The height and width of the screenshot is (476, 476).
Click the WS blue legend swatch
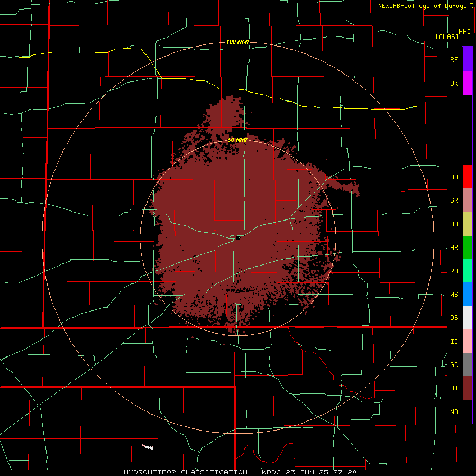tap(467, 294)
